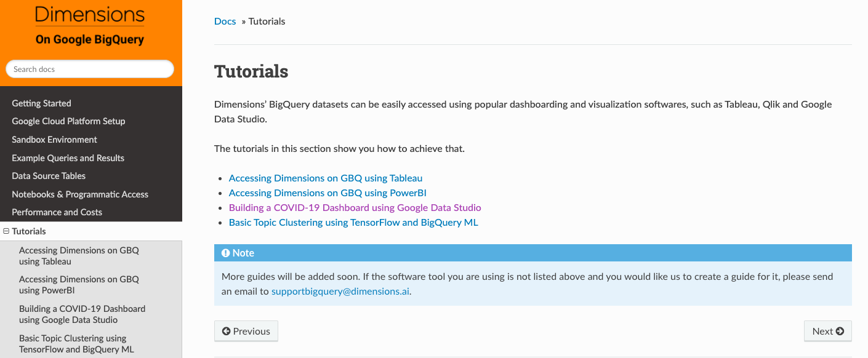The height and width of the screenshot is (358, 868).
Task: Email supportbigquery@dimensions.ai via the link
Action: pos(340,290)
